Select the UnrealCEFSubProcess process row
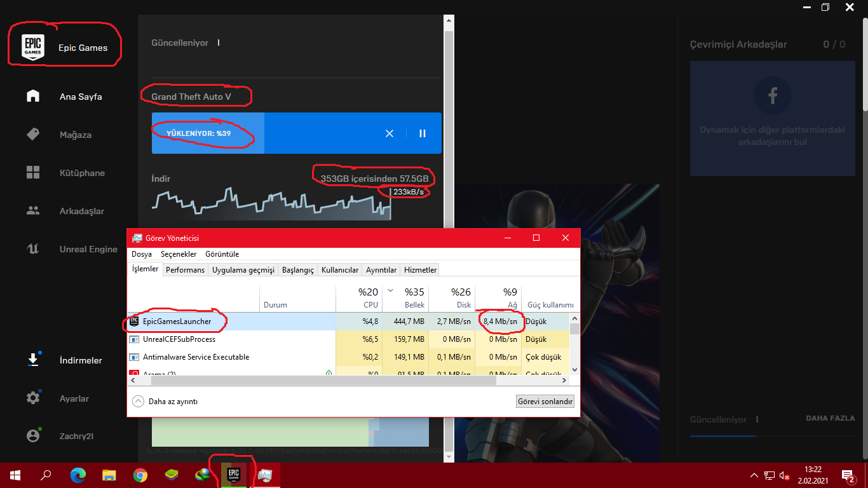 pos(348,339)
